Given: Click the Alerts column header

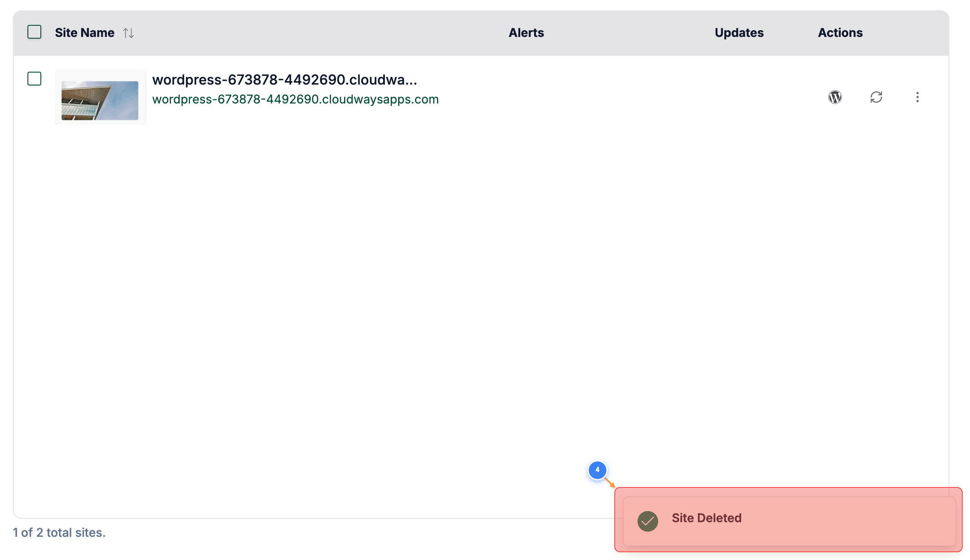Looking at the screenshot, I should [x=526, y=33].
